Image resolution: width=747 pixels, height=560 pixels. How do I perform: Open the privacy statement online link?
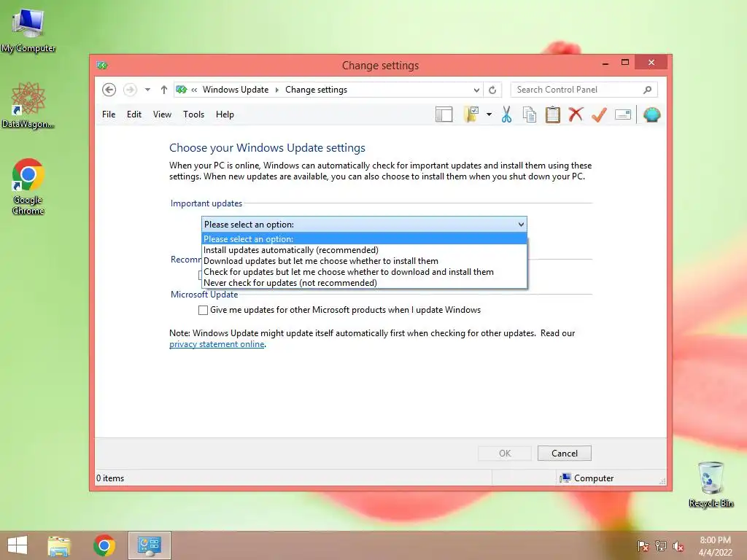217,344
